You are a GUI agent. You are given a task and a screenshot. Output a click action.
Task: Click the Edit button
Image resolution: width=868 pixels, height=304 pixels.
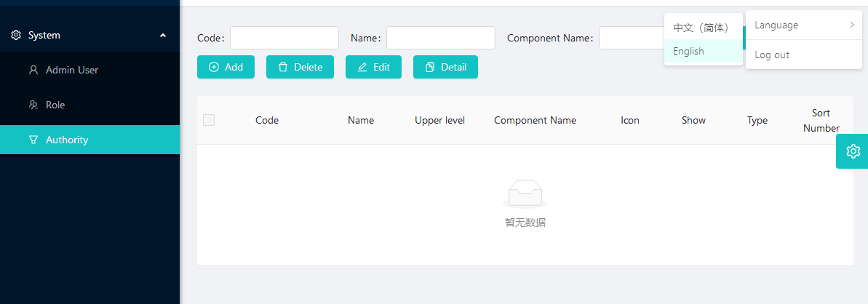(374, 67)
